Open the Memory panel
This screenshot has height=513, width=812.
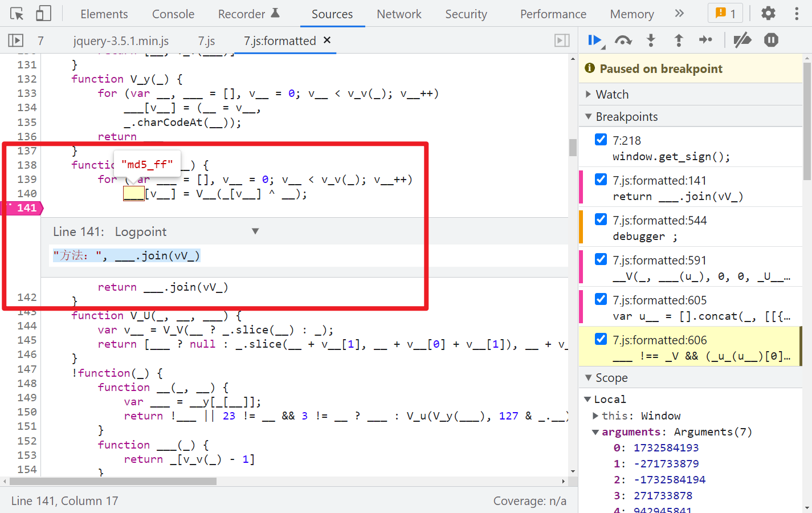tap(632, 14)
